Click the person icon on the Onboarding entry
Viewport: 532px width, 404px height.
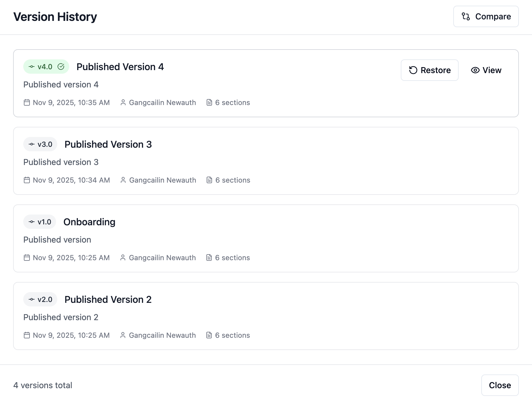122,257
